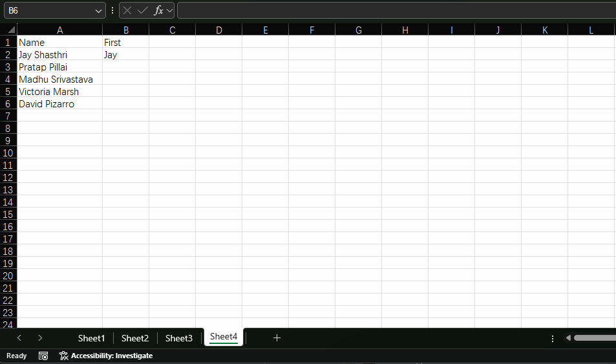Viewport: 616px width, 364px height.
Task: Select row 23 header
Action: tap(8, 312)
